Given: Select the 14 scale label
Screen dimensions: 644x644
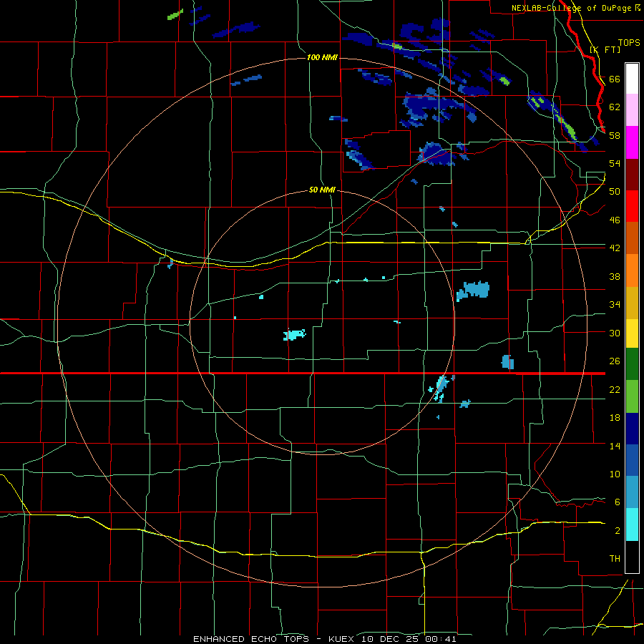Looking at the screenshot, I should point(615,446).
